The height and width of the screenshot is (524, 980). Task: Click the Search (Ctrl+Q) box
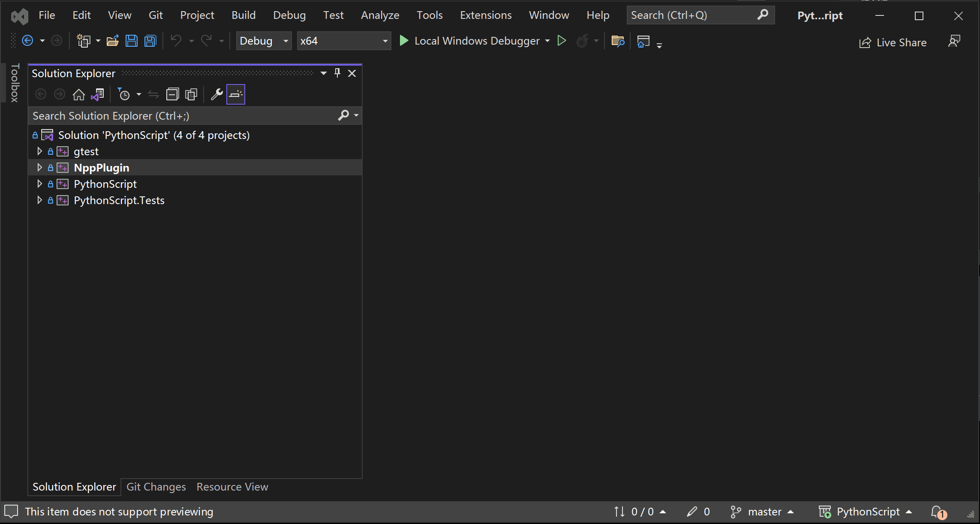pos(700,15)
